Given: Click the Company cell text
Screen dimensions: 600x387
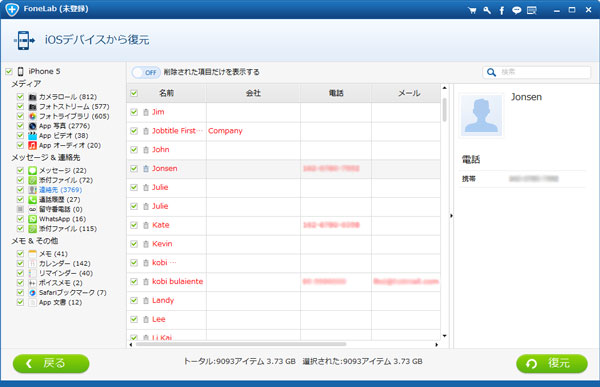Looking at the screenshot, I should [x=225, y=131].
